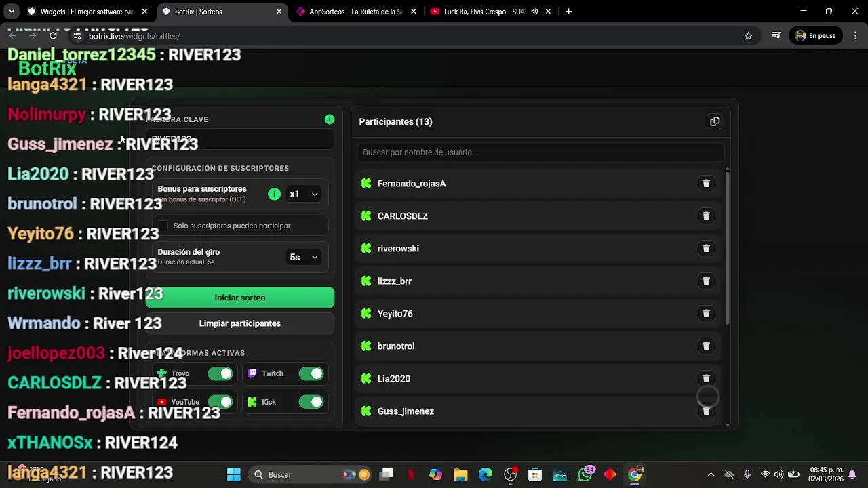868x488 pixels.
Task: Toggle the YouTube platform switch
Action: (220, 402)
